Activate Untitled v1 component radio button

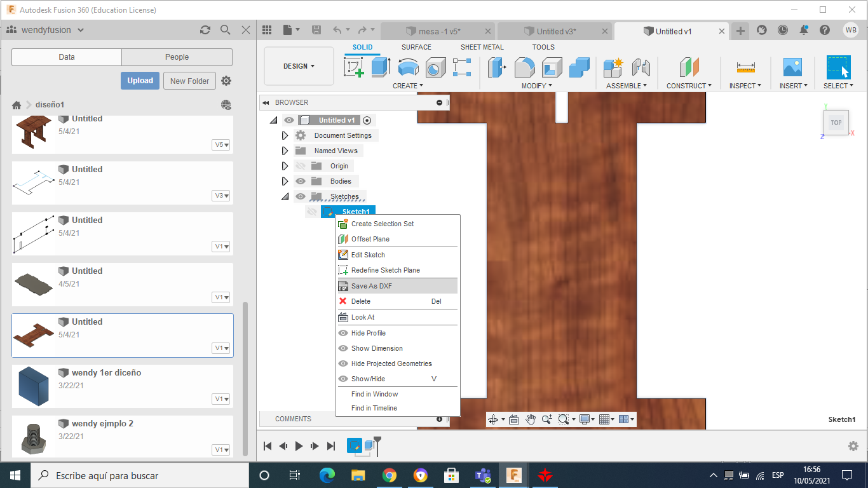point(367,120)
